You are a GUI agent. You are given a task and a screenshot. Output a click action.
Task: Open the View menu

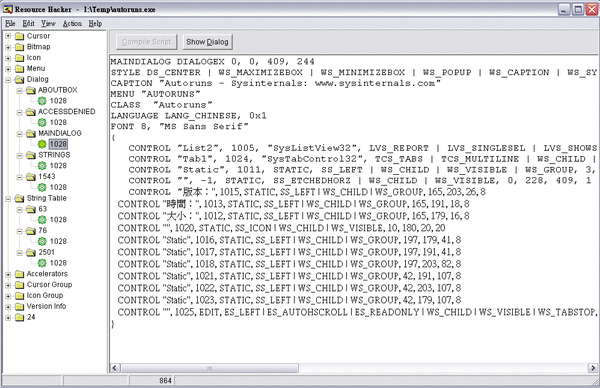48,24
